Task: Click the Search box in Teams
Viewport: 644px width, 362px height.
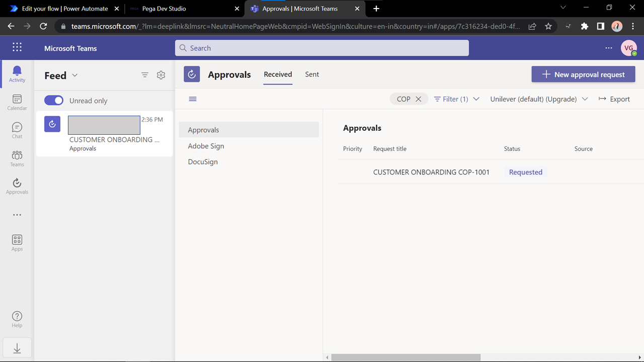Action: [x=322, y=48]
